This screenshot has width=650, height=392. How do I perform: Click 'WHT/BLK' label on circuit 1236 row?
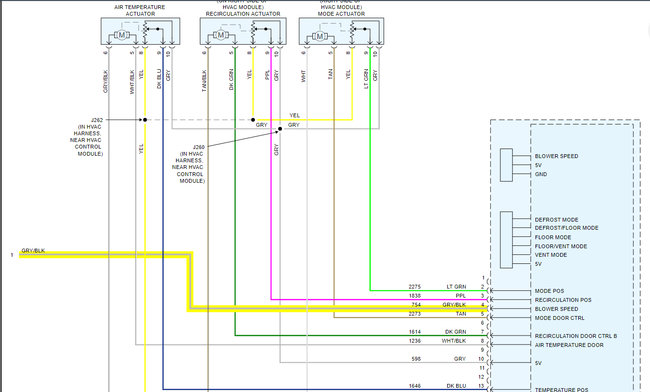(454, 341)
